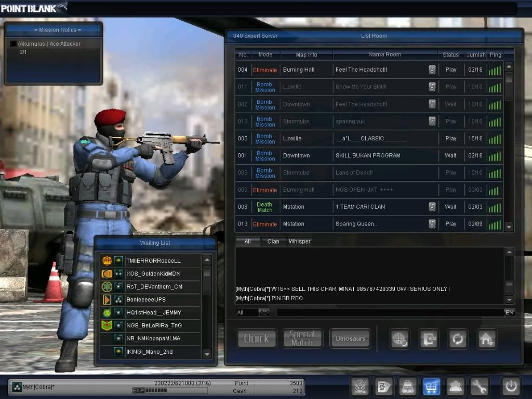Image resolution: width=532 pixels, height=399 pixels.
Task: Click the Myth[Cobra]* rank icon in status bar
Action: [x=17, y=387]
